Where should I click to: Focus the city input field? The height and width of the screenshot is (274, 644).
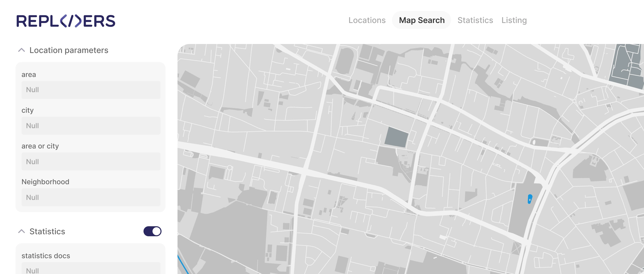pyautogui.click(x=91, y=126)
